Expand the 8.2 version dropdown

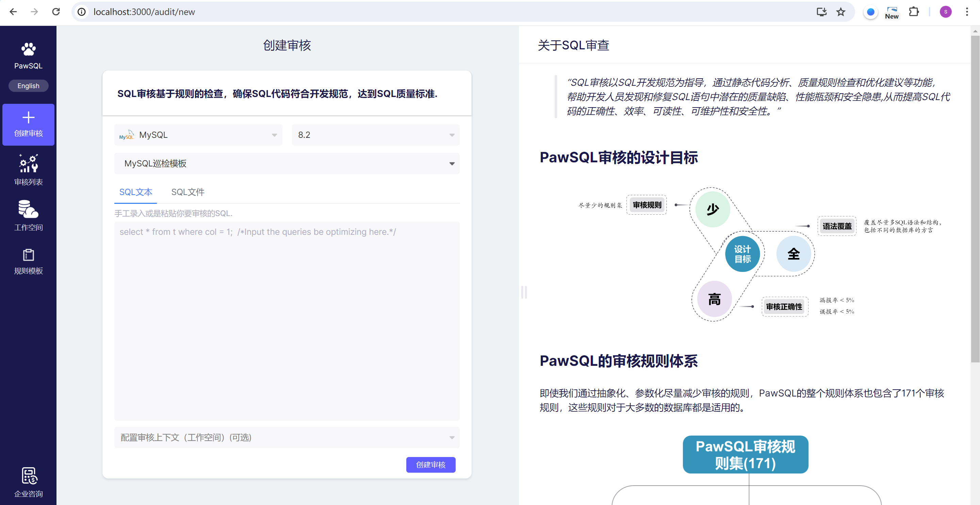[x=375, y=135]
